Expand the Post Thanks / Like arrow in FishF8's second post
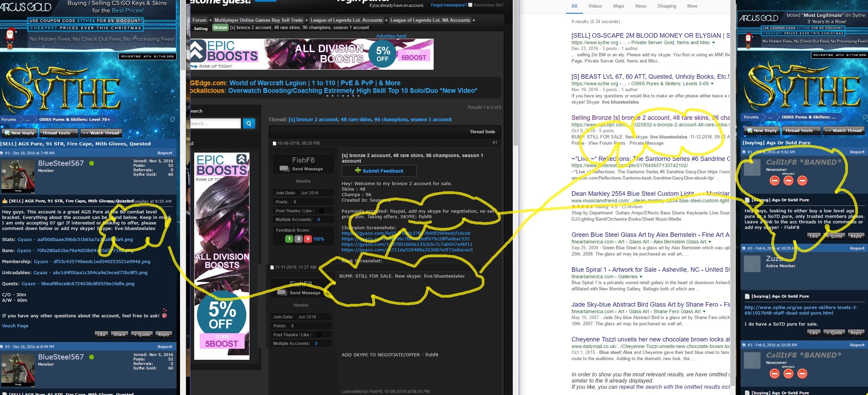 tap(319, 335)
